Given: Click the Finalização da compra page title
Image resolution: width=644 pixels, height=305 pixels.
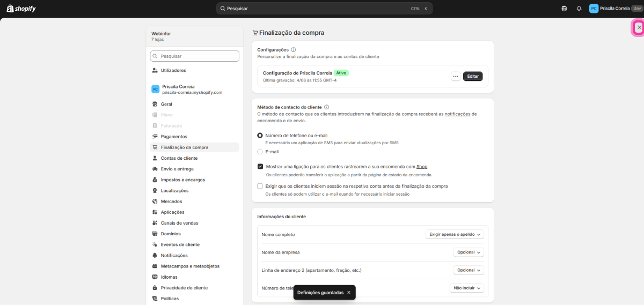Looking at the screenshot, I should point(291,33).
